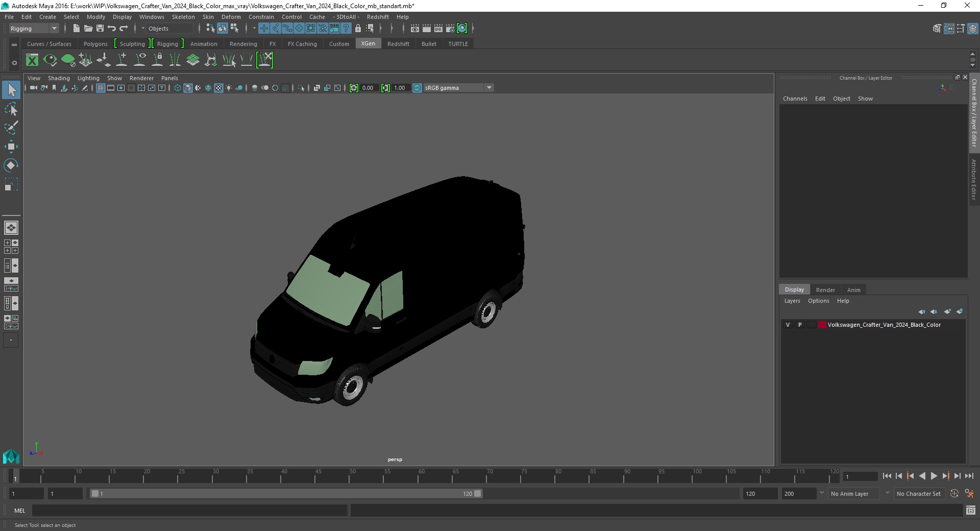Switch to the Polygons shelf tab
Viewport: 980px width, 531px height.
click(95, 44)
